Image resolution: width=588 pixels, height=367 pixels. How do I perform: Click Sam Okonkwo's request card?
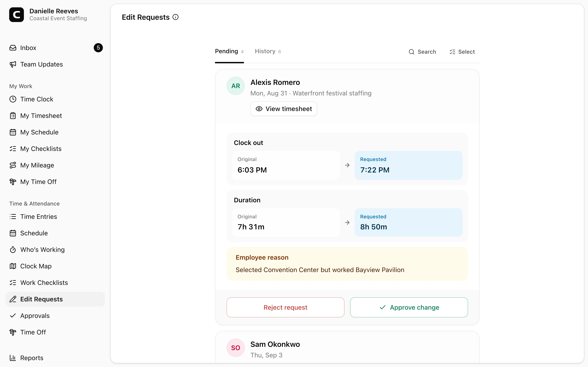[347, 347]
